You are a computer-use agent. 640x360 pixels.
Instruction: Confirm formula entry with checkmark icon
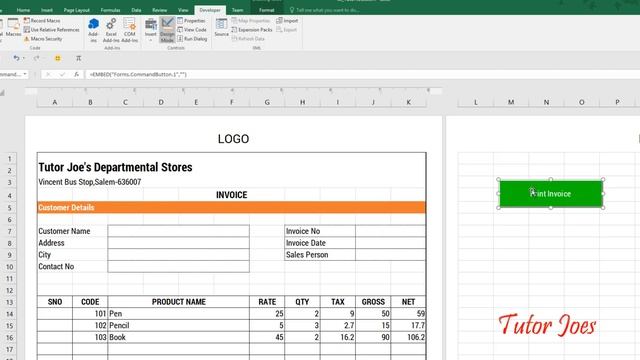(62, 74)
